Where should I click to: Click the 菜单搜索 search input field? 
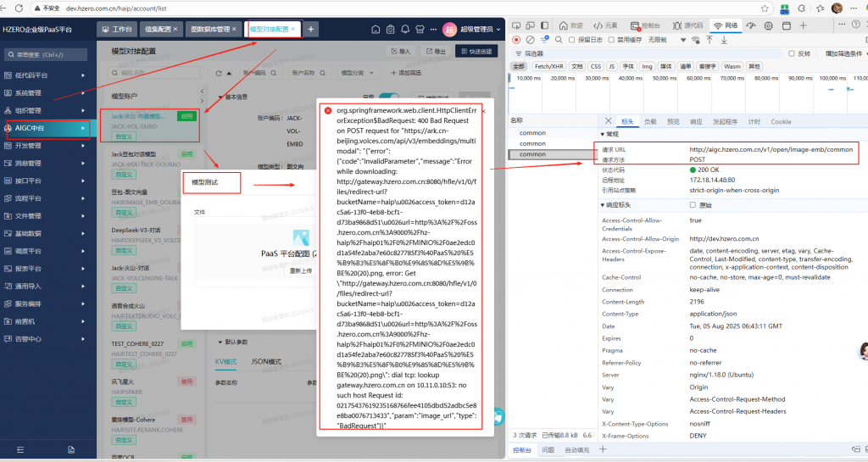pos(51,55)
